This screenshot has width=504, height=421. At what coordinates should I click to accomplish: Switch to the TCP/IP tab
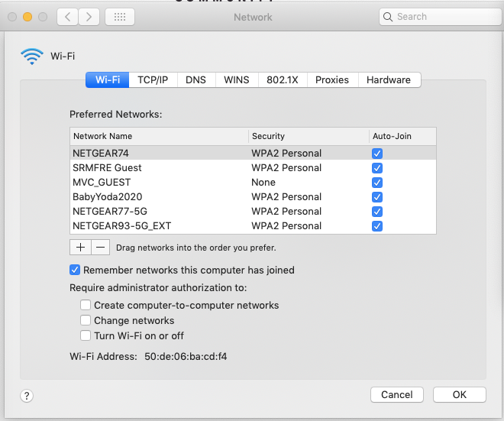(153, 79)
